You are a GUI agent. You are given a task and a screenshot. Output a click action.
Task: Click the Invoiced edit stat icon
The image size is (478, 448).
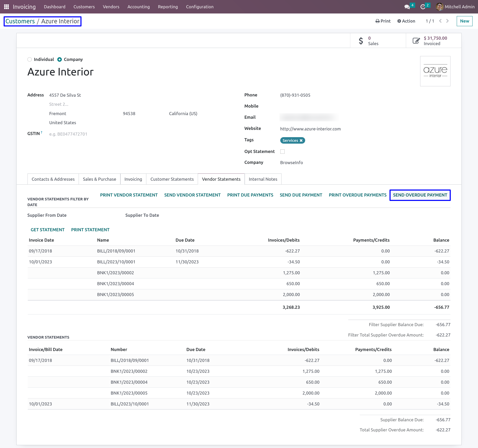click(x=416, y=41)
